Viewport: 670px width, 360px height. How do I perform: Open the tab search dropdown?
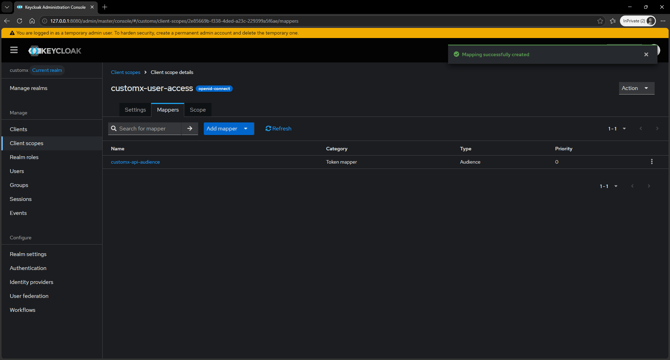click(7, 7)
